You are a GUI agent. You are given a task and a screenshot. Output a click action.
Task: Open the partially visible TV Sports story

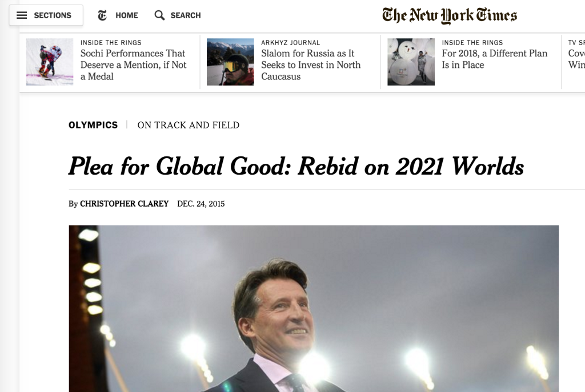coord(576,59)
